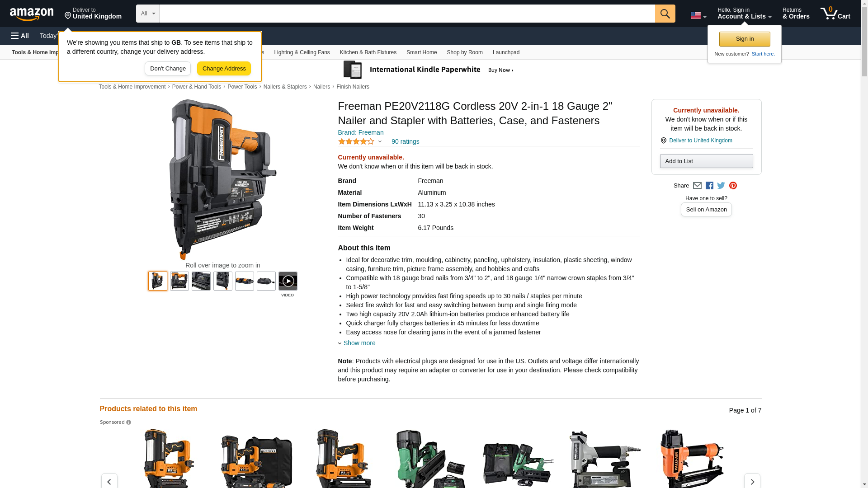This screenshot has height=488, width=868.
Task: Play the product video thumbnail
Action: coord(288,281)
